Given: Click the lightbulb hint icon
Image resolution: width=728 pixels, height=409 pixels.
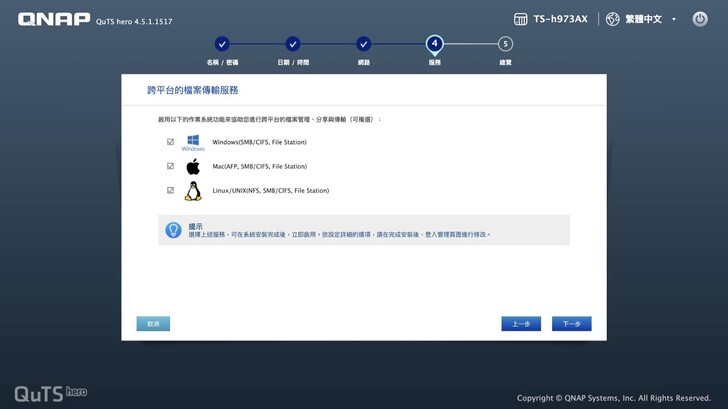Looking at the screenshot, I should click(173, 230).
